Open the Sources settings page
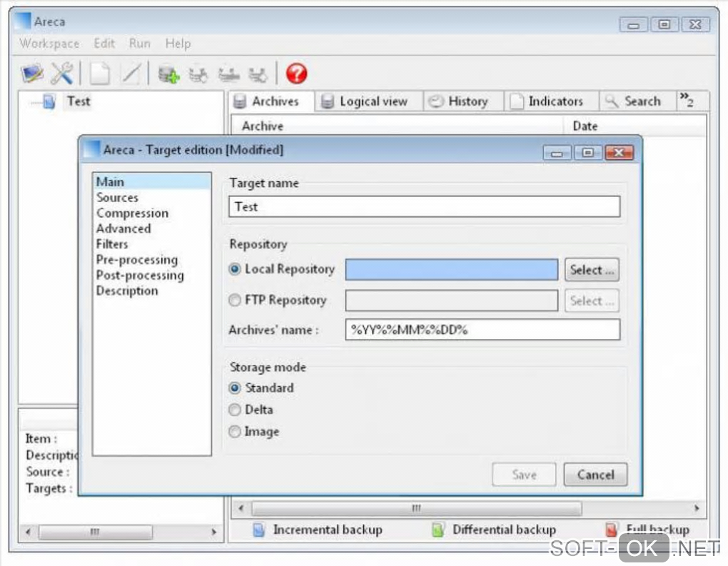Image resolution: width=728 pixels, height=566 pixels. coord(118,197)
